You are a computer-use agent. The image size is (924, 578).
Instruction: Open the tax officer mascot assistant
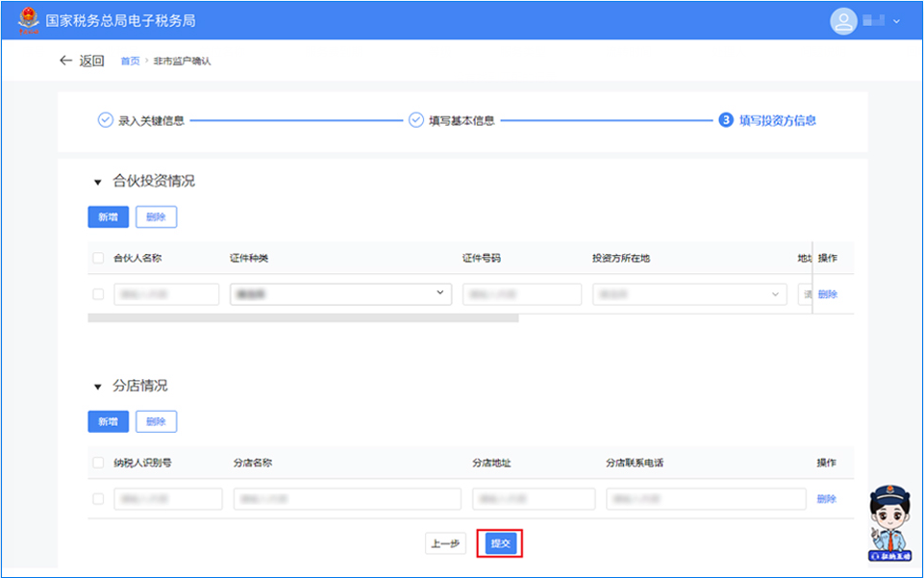(890, 523)
